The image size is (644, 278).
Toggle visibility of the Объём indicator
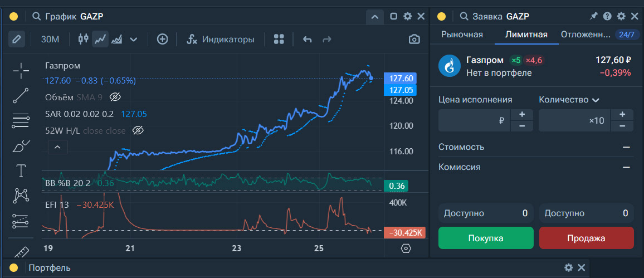[115, 97]
